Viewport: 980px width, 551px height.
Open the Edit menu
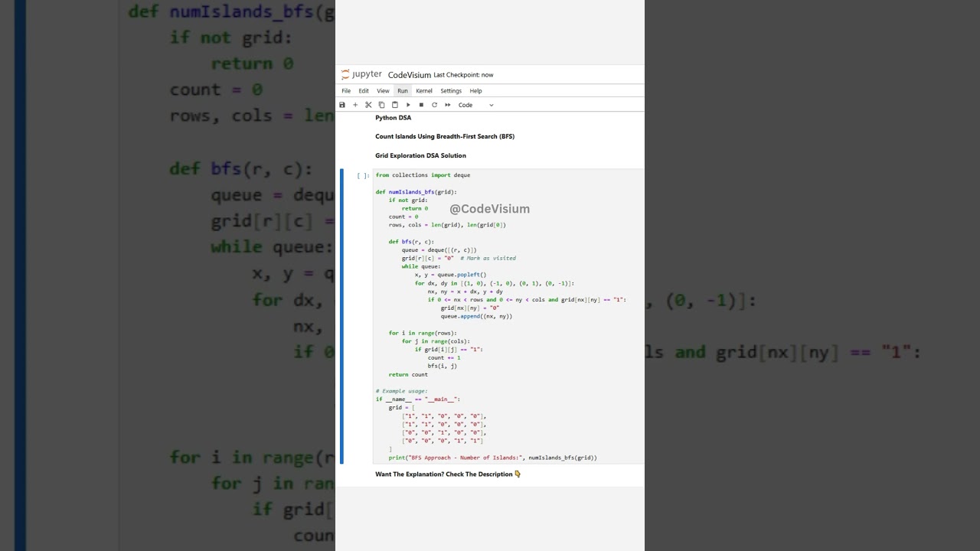(x=364, y=91)
